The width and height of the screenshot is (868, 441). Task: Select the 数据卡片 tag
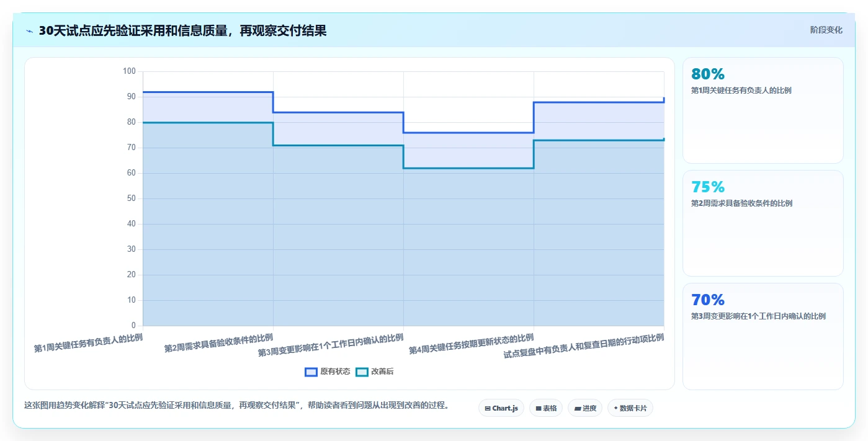click(630, 408)
